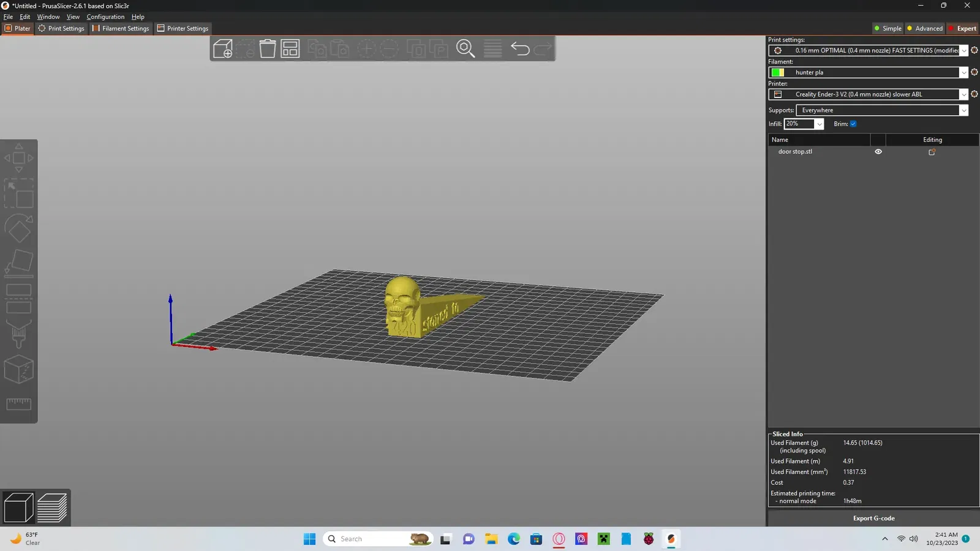This screenshot has width=980, height=551.
Task: Click the Add model cube icon
Action: click(223, 48)
